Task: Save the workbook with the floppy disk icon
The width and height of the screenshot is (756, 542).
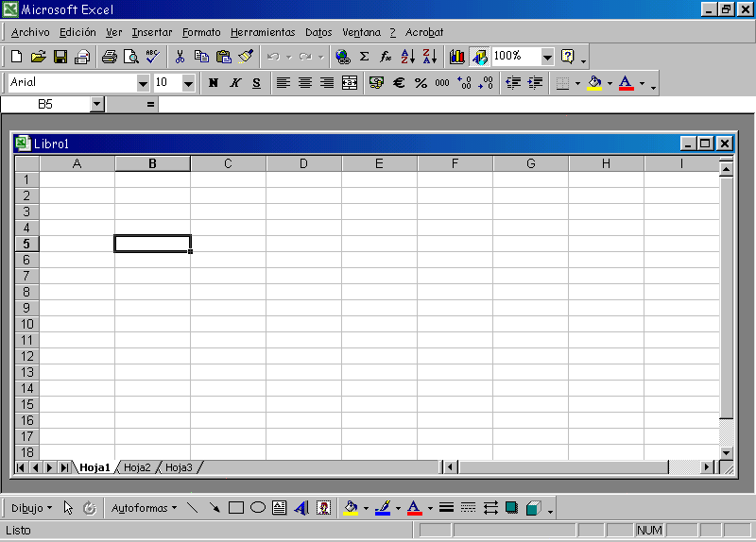Action: pyautogui.click(x=60, y=57)
